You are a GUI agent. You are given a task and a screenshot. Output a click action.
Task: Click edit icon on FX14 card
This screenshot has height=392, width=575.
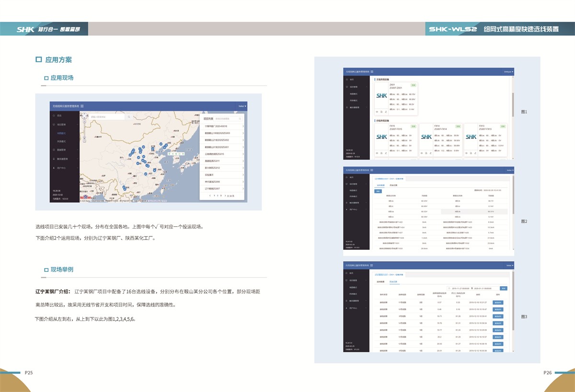pos(431,153)
